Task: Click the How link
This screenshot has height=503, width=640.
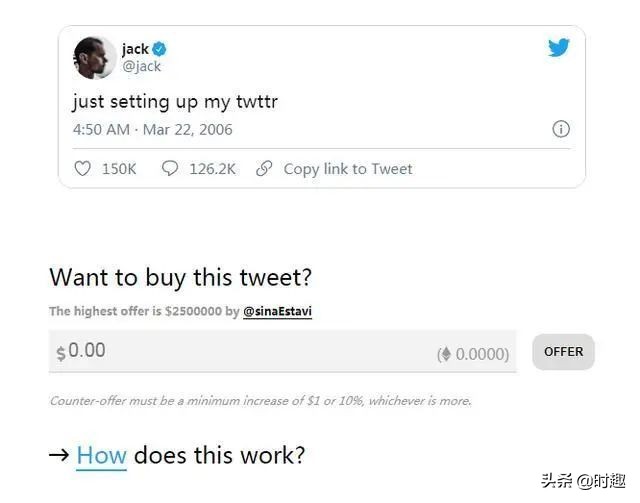Action: click(101, 455)
